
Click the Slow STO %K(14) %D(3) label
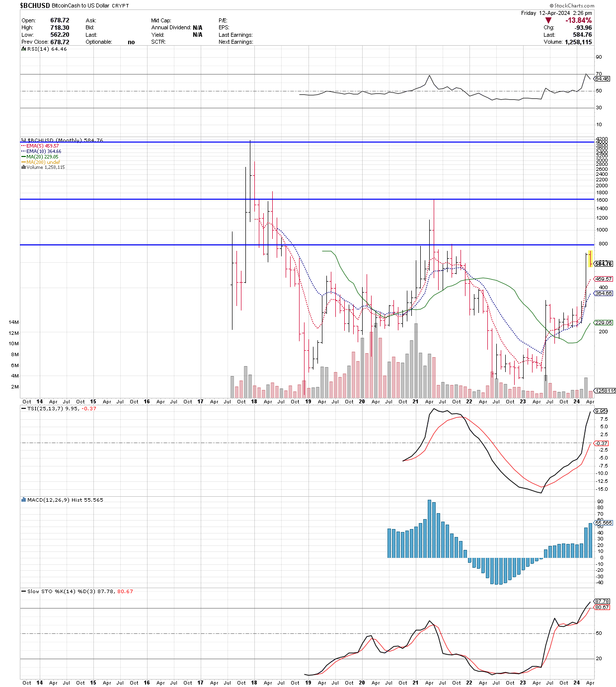pos(62,592)
